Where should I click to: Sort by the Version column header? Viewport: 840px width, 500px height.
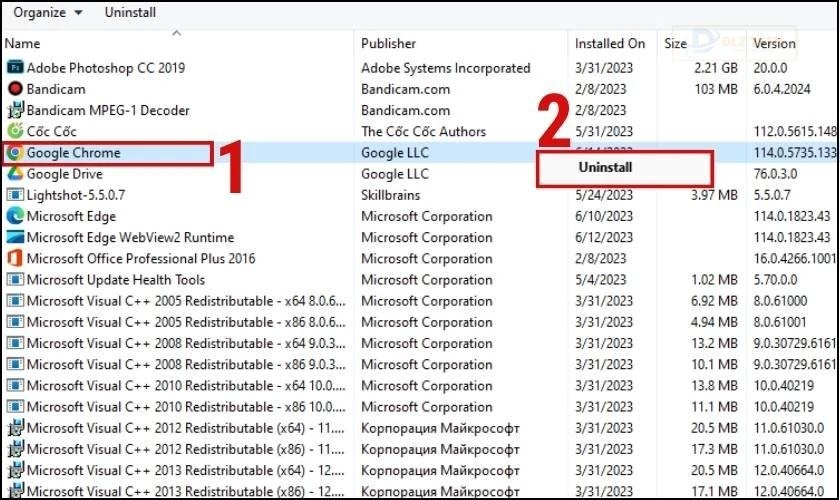coord(774,43)
